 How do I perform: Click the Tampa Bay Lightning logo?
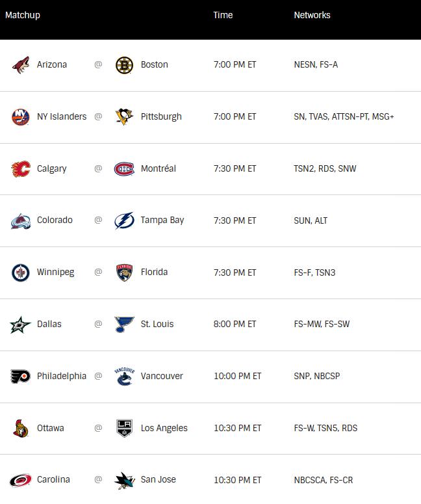(124, 220)
